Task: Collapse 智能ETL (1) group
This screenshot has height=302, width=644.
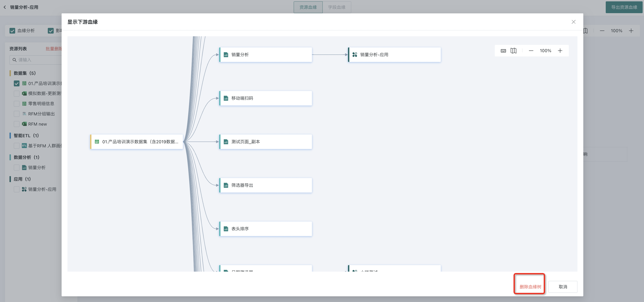Action: 26,136
